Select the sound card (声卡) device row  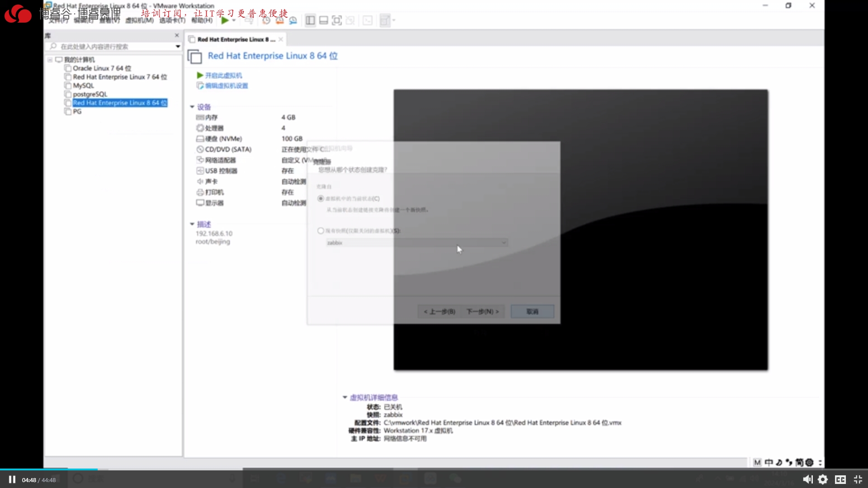pyautogui.click(x=251, y=181)
